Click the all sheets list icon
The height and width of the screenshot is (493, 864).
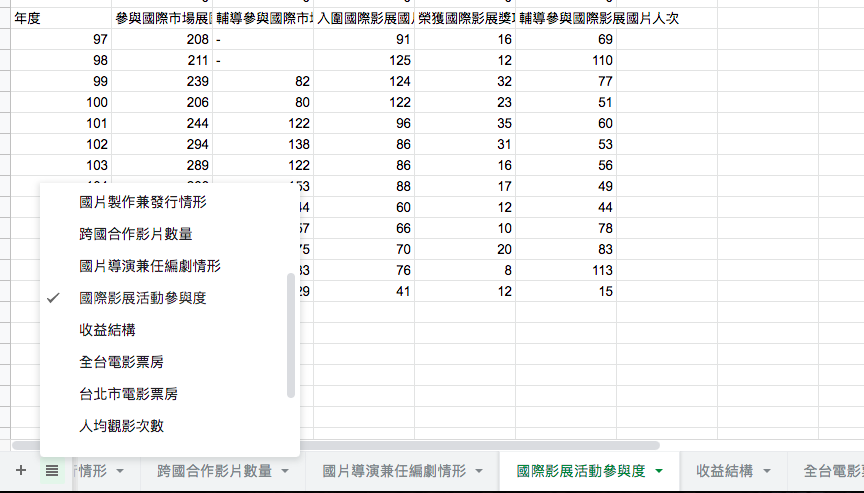pos(52,470)
